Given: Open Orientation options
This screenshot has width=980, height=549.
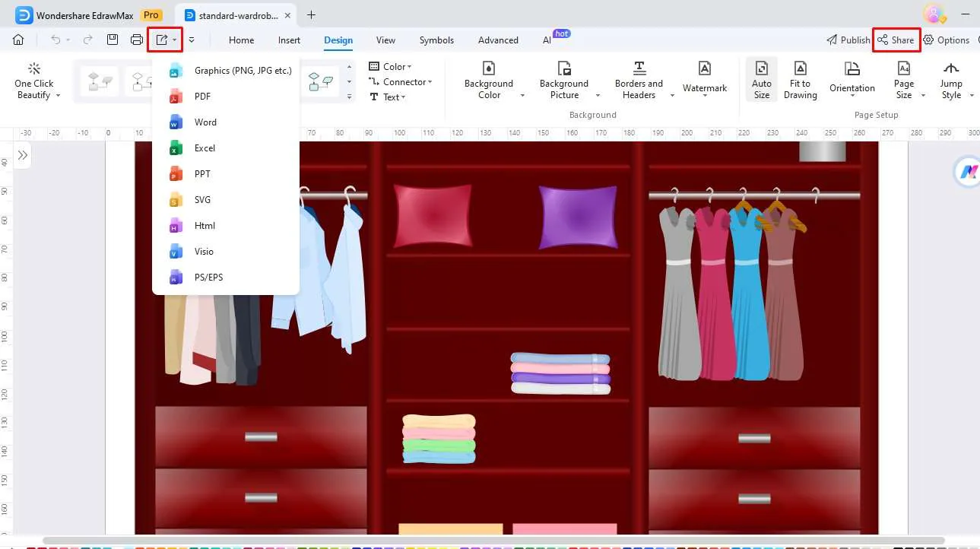Looking at the screenshot, I should coord(852,80).
